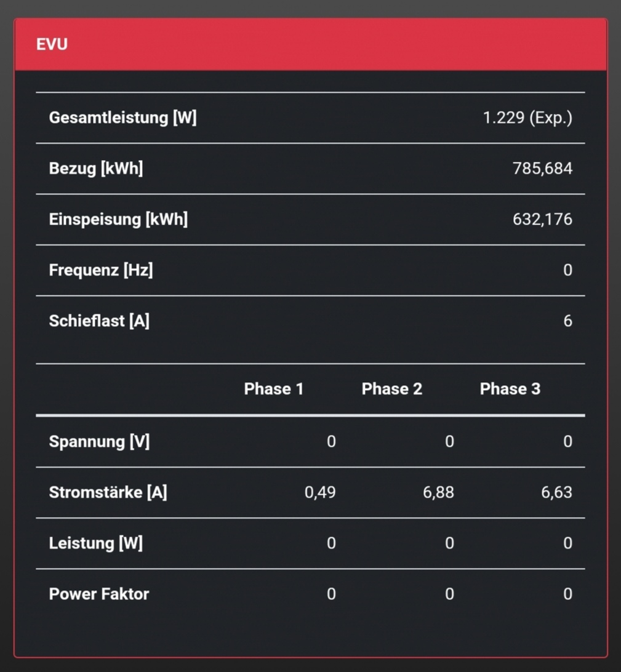Click the Phase 2 current value 6,88
621x672 pixels.
pyautogui.click(x=438, y=492)
